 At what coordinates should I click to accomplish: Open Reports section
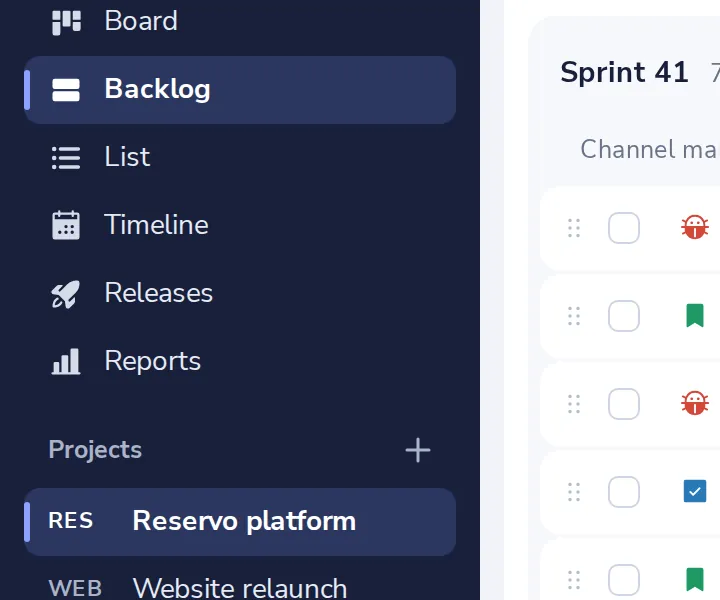(240, 361)
